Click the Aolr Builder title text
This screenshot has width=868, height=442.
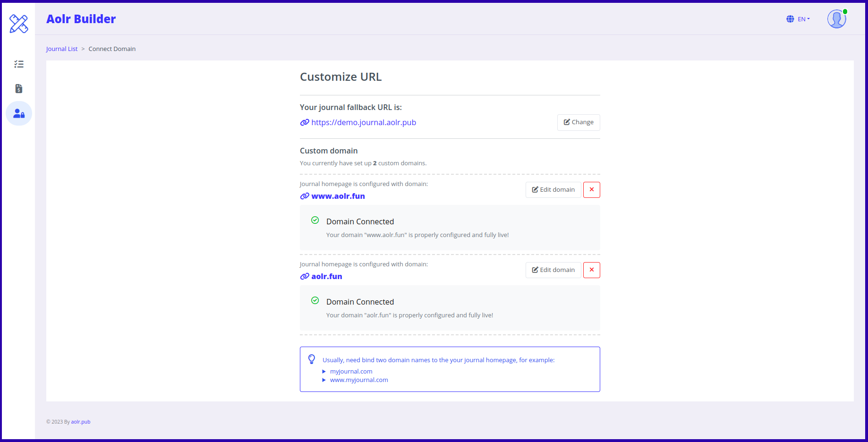point(81,19)
